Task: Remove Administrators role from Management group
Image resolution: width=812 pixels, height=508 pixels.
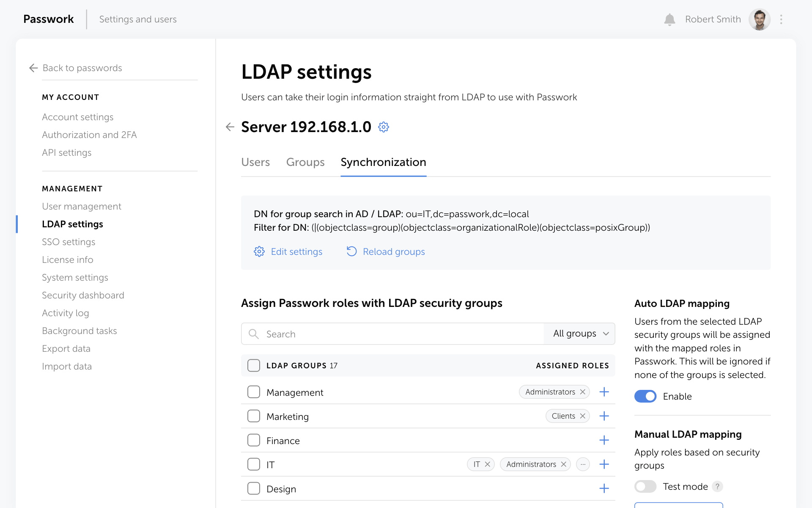Action: 583,392
